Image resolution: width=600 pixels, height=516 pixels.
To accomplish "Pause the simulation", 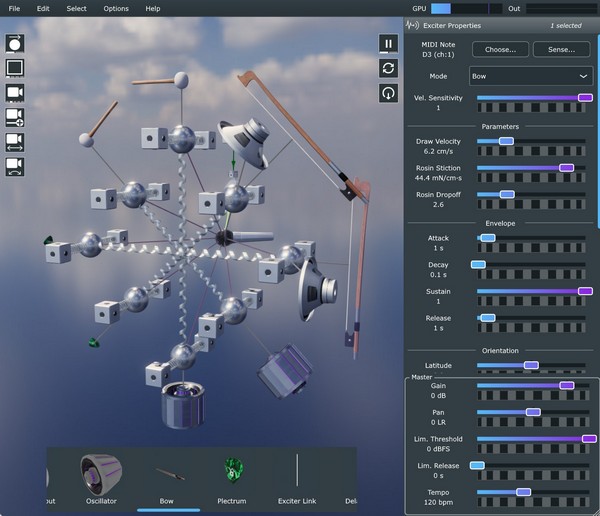I will tap(388, 43).
